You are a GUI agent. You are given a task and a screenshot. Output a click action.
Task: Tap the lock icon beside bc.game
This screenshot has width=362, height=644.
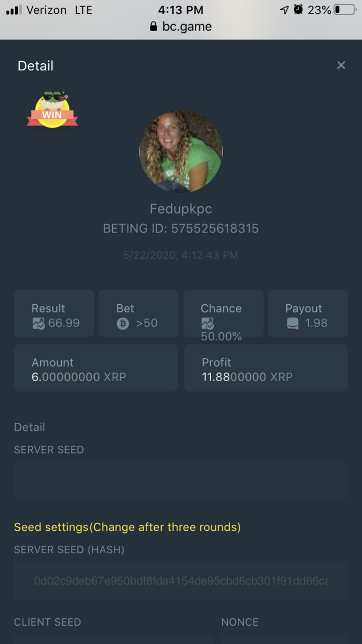[x=154, y=27]
